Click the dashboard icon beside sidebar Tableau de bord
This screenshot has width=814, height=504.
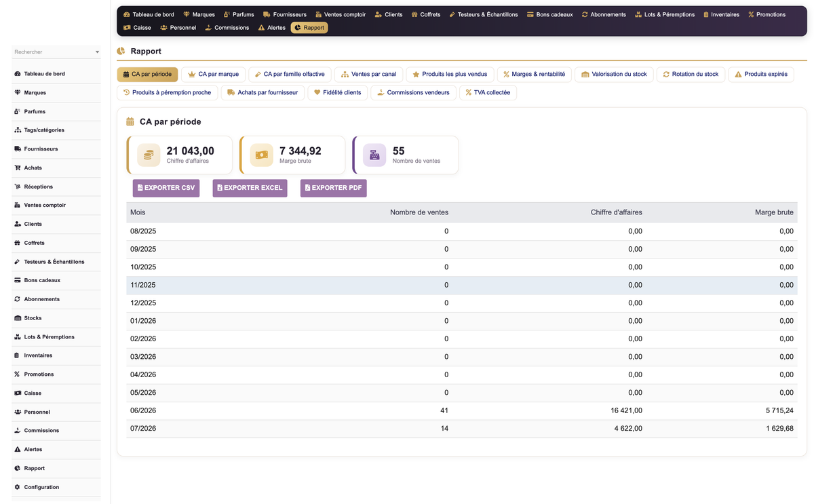[x=17, y=74]
